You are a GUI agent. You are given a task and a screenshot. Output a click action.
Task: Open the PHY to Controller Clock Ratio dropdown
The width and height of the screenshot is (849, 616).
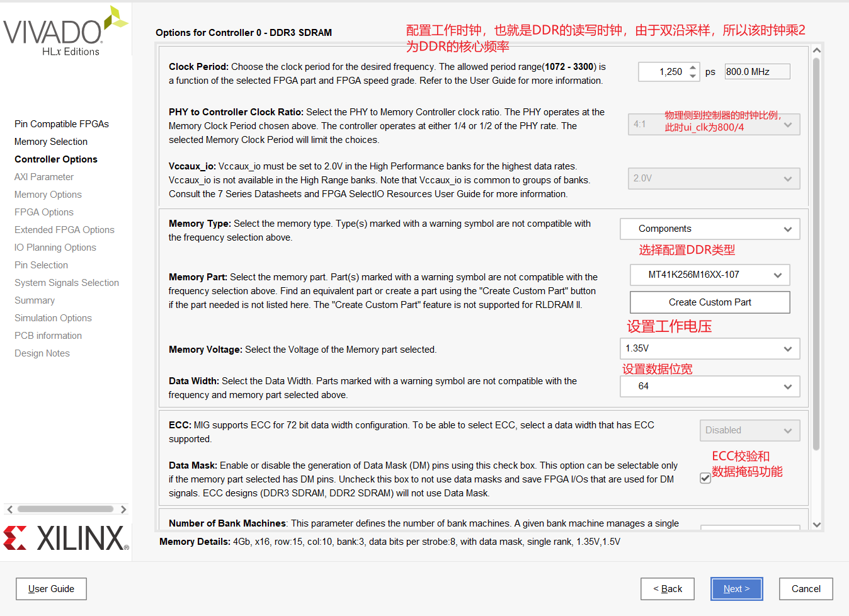click(714, 124)
